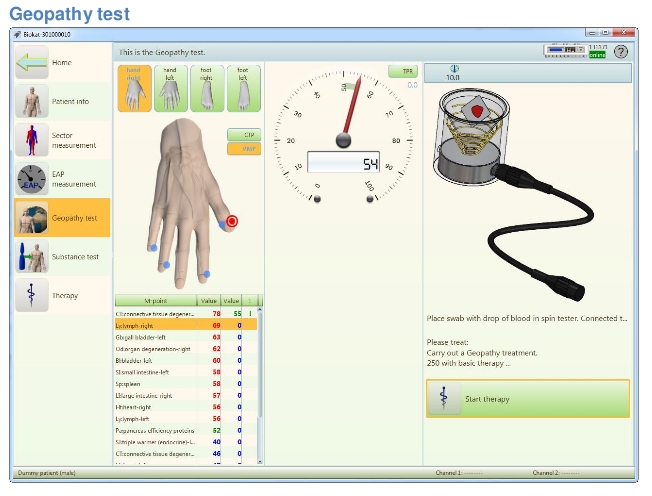Select the hand left view
The height and width of the screenshot is (496, 652).
pyautogui.click(x=171, y=88)
